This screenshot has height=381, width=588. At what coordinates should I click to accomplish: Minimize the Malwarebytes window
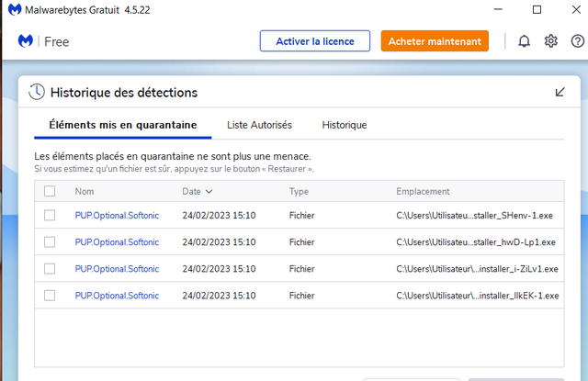pyautogui.click(x=498, y=9)
